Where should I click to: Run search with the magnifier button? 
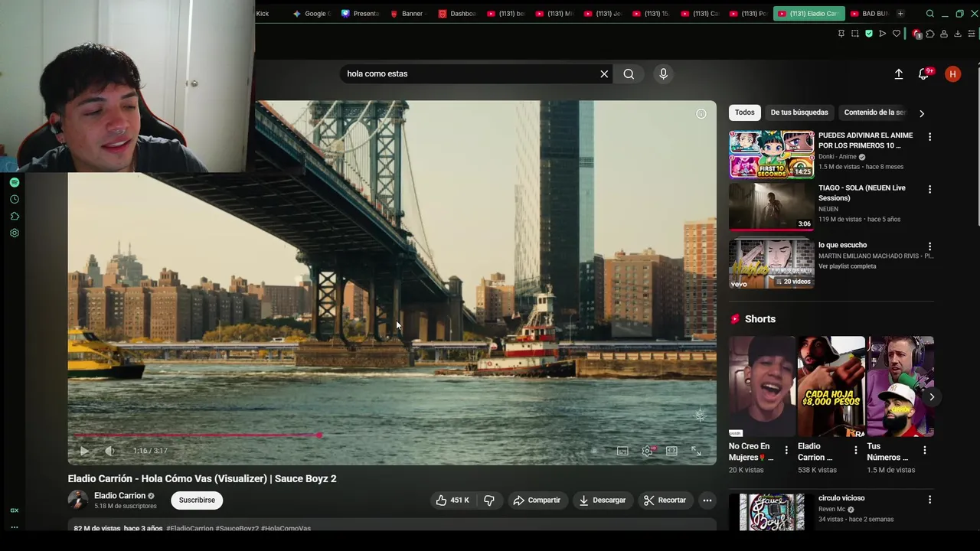tap(629, 73)
